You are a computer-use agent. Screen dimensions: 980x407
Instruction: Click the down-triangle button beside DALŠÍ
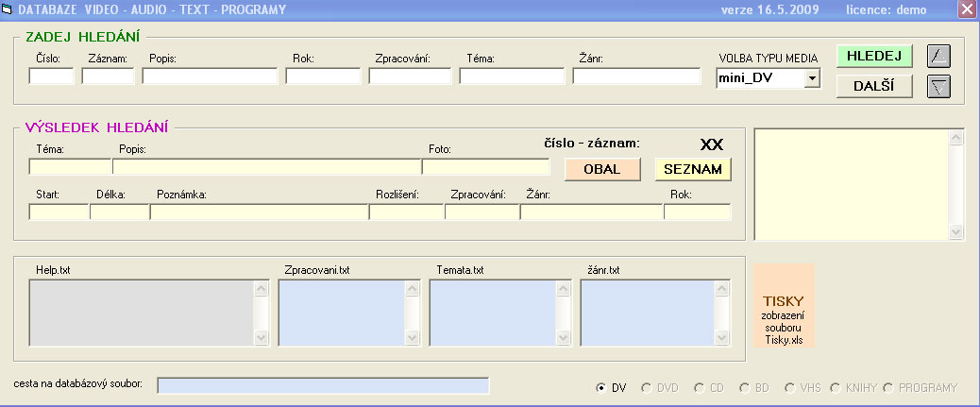tap(938, 86)
